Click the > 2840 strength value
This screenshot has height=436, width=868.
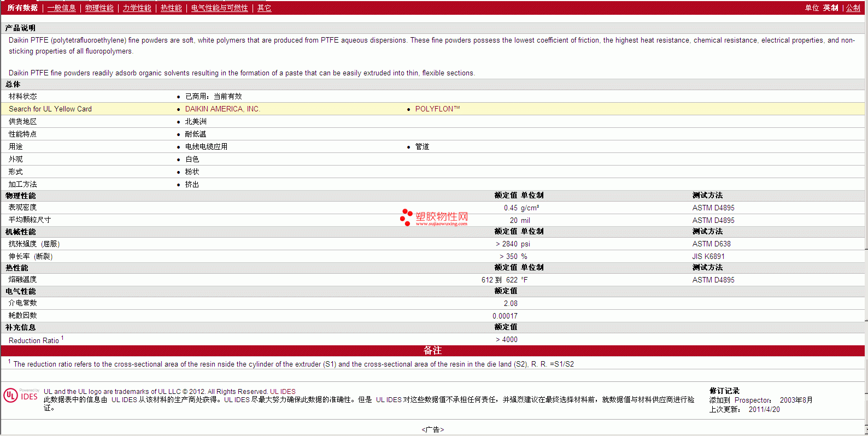[x=507, y=244]
